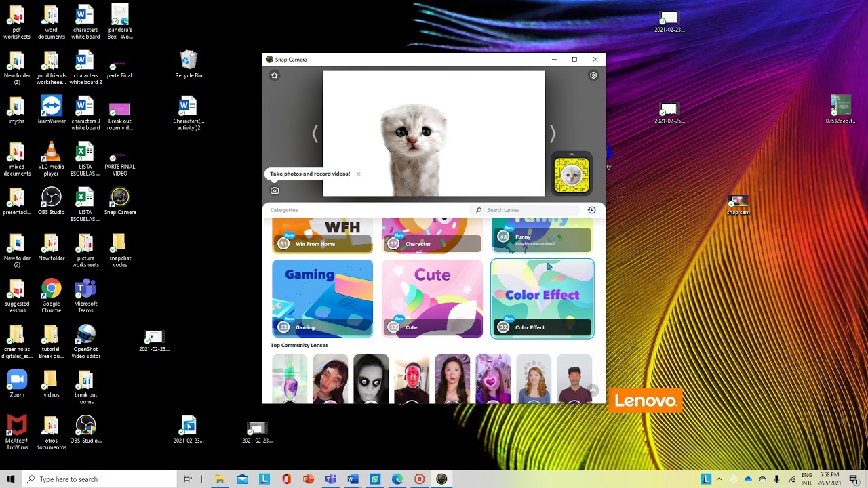868x488 pixels.
Task: Open the notification center
Action: 854,479
